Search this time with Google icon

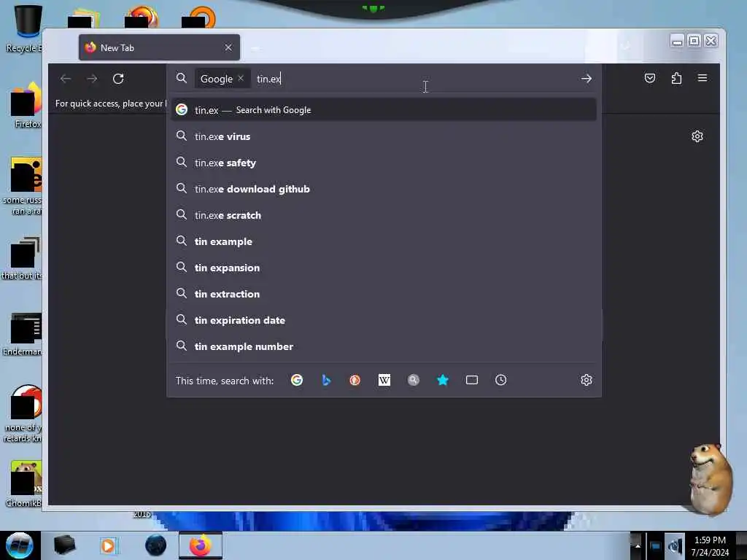pyautogui.click(x=297, y=380)
